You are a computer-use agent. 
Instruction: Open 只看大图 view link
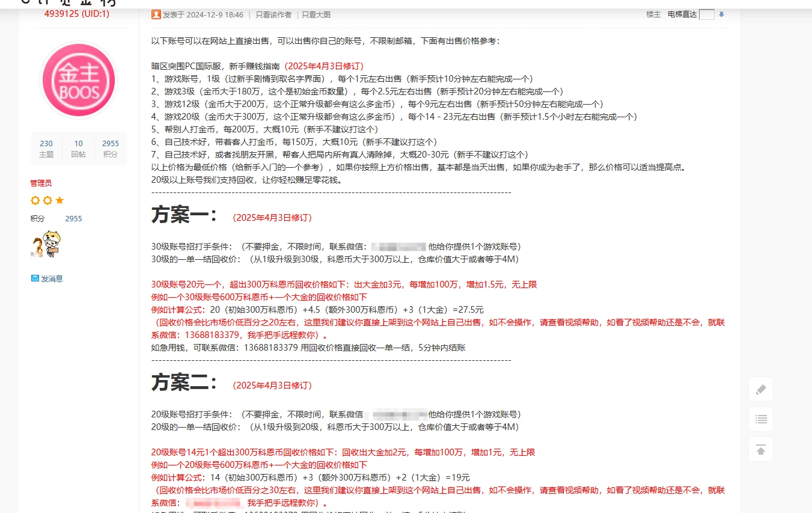click(316, 14)
